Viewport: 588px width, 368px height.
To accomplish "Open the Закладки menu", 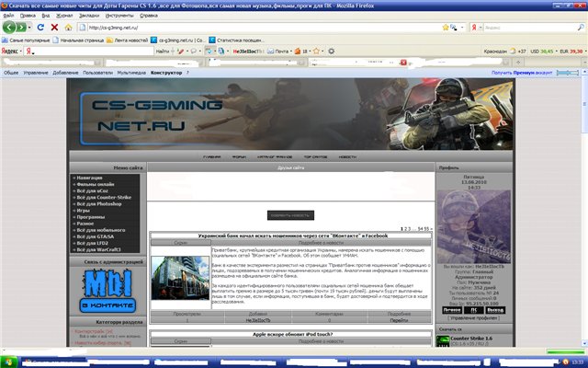I will tap(89, 16).
